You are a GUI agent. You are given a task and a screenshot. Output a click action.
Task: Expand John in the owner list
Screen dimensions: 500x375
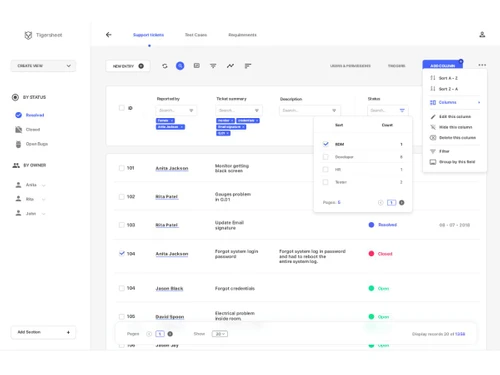coord(44,214)
